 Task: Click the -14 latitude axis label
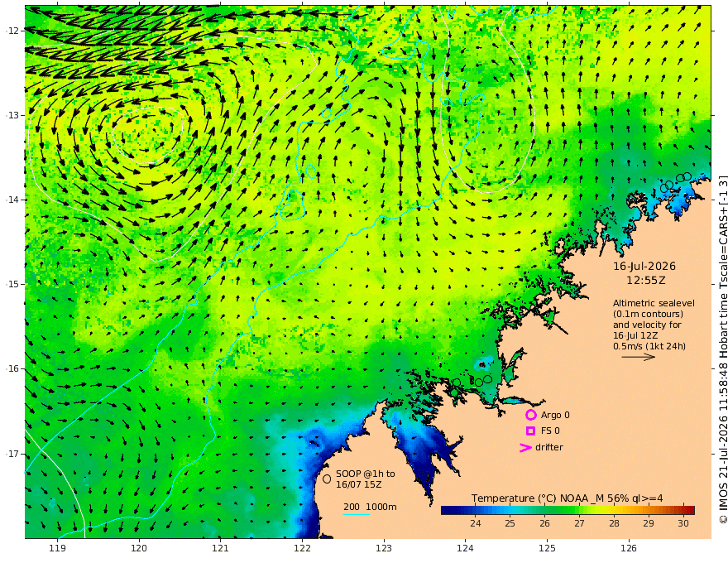(x=12, y=200)
